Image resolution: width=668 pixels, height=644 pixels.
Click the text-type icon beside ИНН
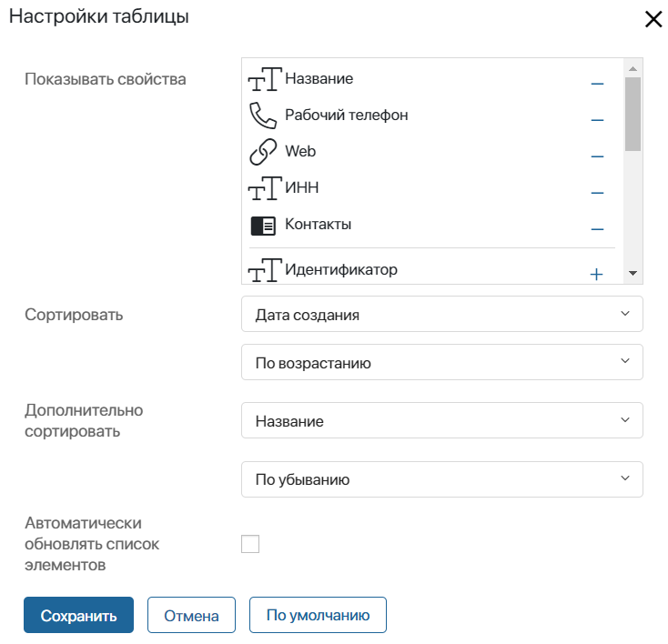[x=265, y=188]
